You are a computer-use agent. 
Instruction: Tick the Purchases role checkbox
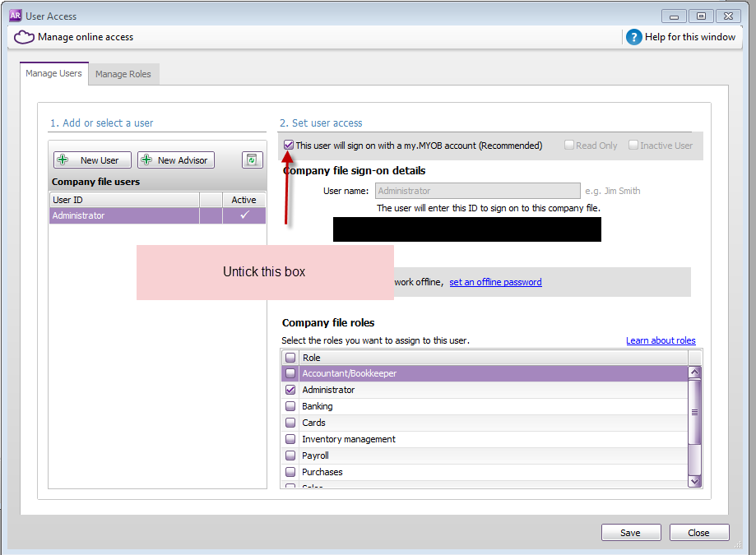click(290, 472)
